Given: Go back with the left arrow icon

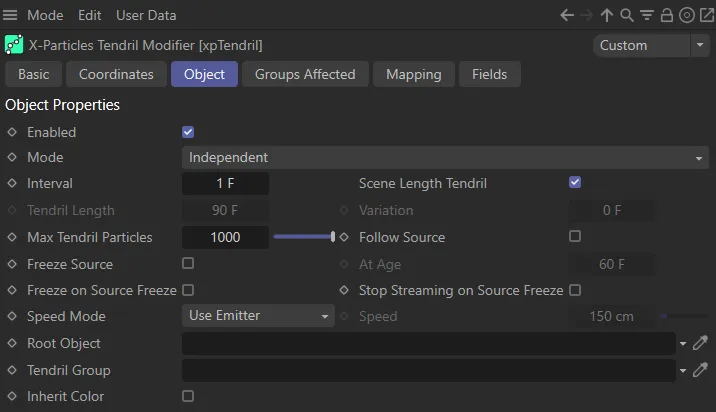Looking at the screenshot, I should (567, 15).
